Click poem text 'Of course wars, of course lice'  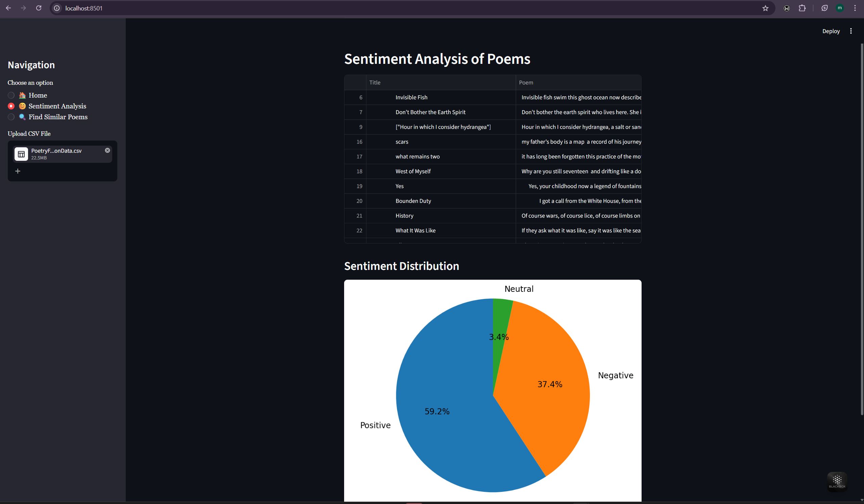coord(578,216)
